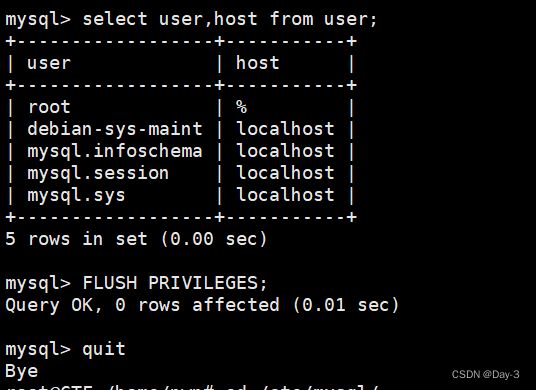Image resolution: width=536 pixels, height=390 pixels.
Task: Select the 'root' user entry
Action: coord(49,107)
